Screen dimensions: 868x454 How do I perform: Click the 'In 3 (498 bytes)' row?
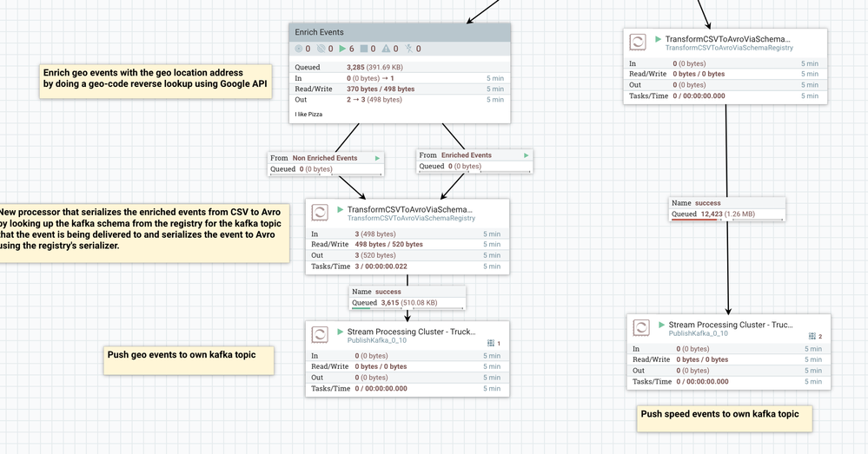(407, 234)
